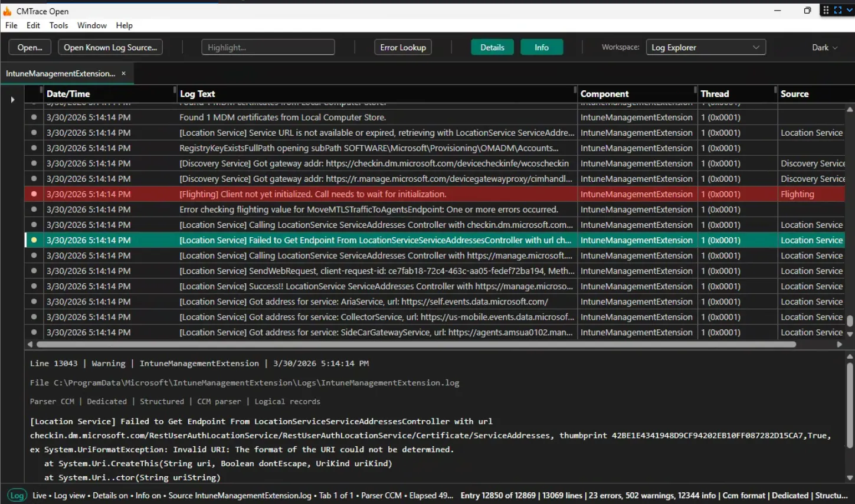The height and width of the screenshot is (504, 855).
Task: Click the gray status dot beside the first log entry
Action: click(34, 117)
